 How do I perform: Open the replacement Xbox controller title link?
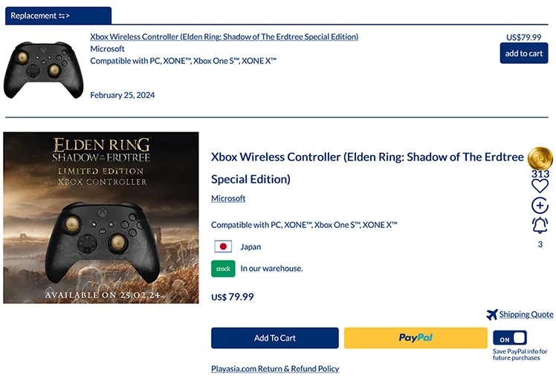(x=224, y=36)
